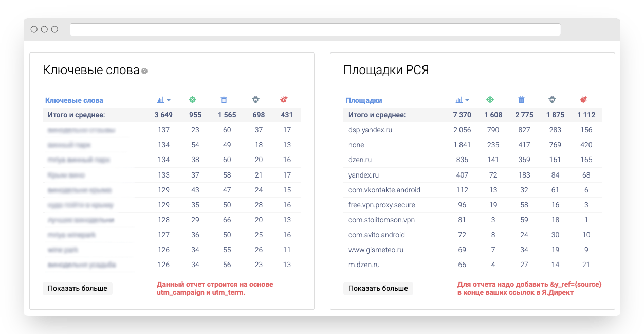Click trash bin icon in Ключевые слова table
The width and height of the screenshot is (644, 334).
click(x=224, y=100)
